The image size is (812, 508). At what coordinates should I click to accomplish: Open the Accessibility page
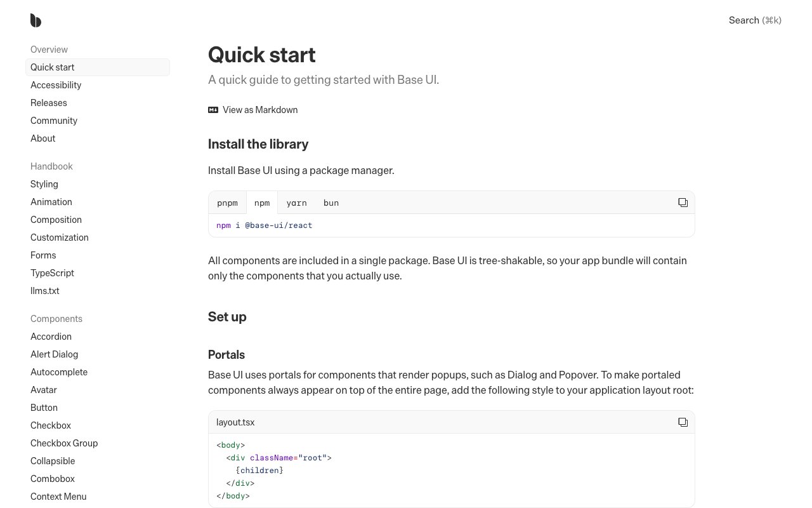click(x=56, y=85)
